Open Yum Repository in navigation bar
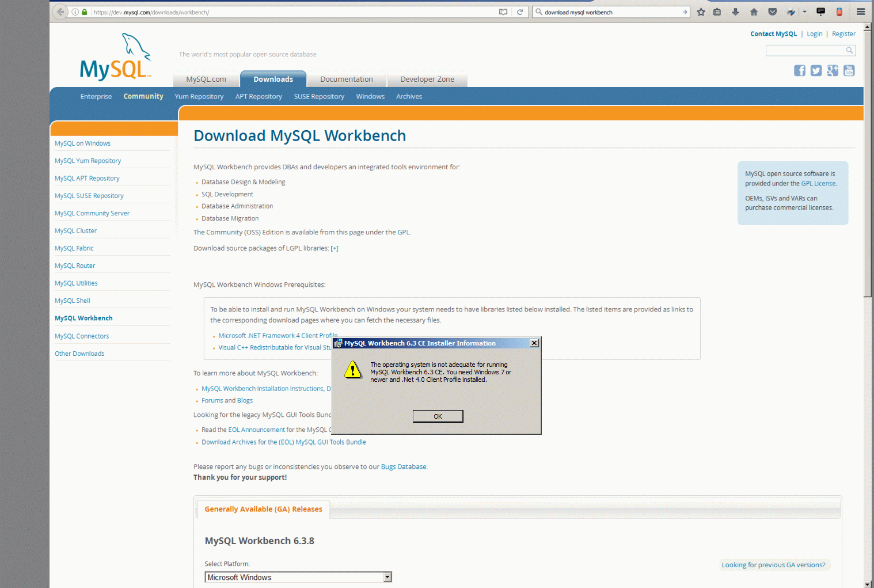 (199, 97)
